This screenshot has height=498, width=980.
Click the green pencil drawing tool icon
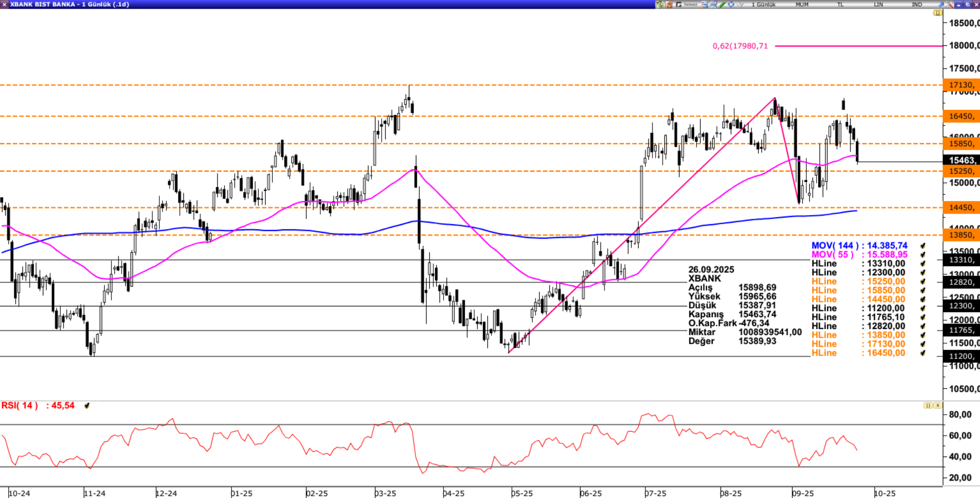pos(722,4)
